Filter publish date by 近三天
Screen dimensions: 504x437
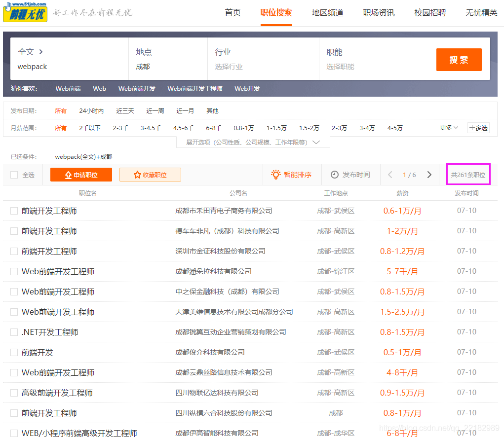tap(125, 111)
